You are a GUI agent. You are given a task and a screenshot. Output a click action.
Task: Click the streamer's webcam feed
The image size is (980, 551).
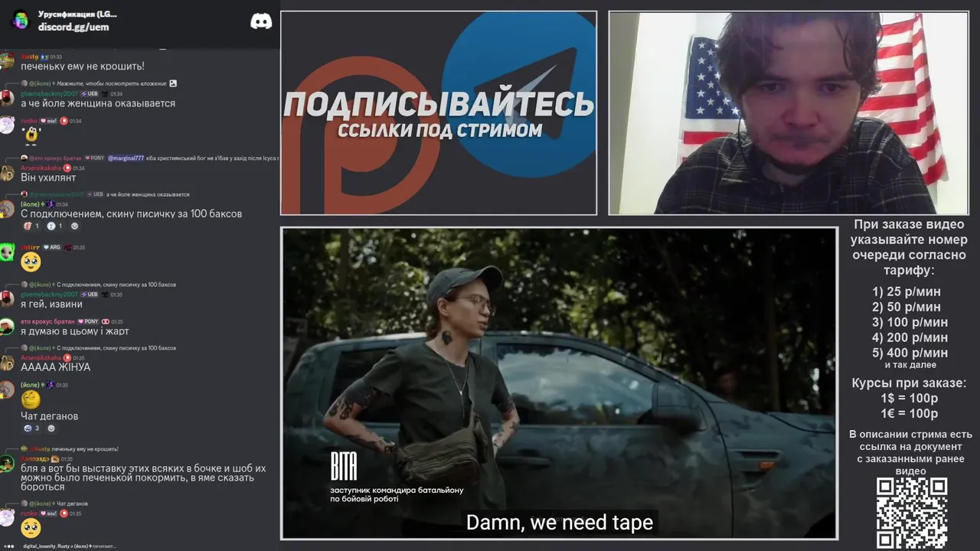pos(788,112)
